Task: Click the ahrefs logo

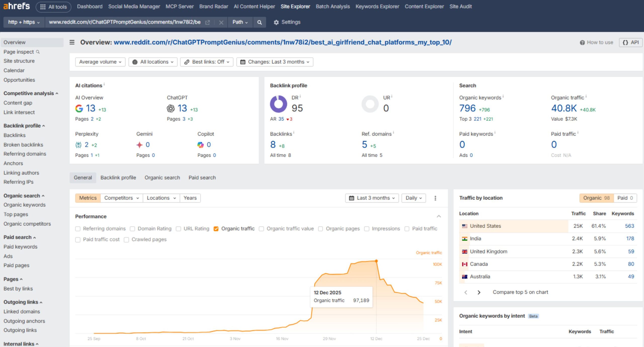Action: (x=16, y=6)
